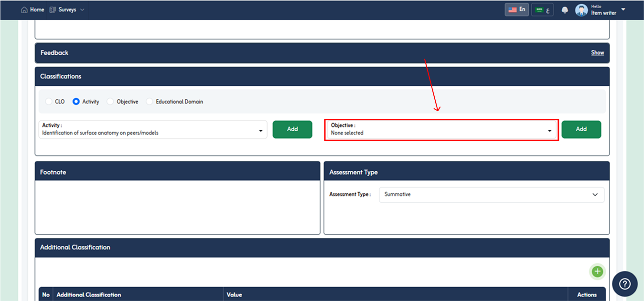The width and height of the screenshot is (644, 301).
Task: Open the Activity dropdown list
Action: pos(153,129)
